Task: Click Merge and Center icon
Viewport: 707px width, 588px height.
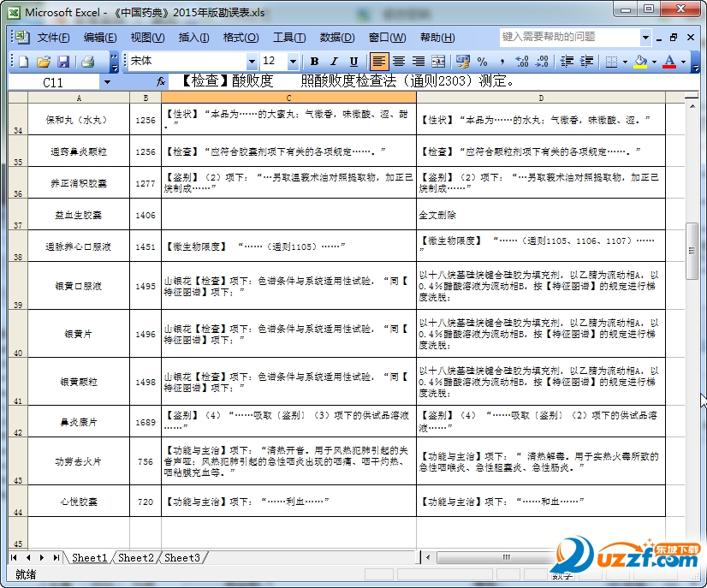Action: point(438,62)
